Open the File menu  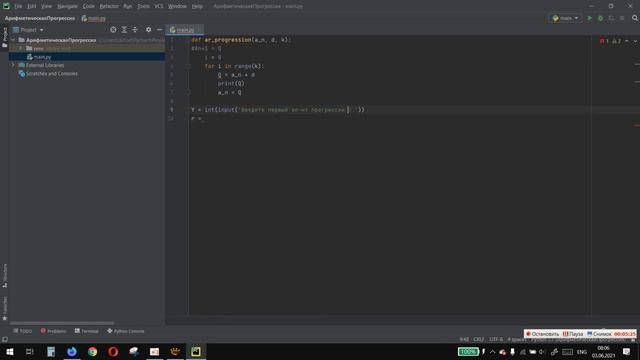pos(18,6)
